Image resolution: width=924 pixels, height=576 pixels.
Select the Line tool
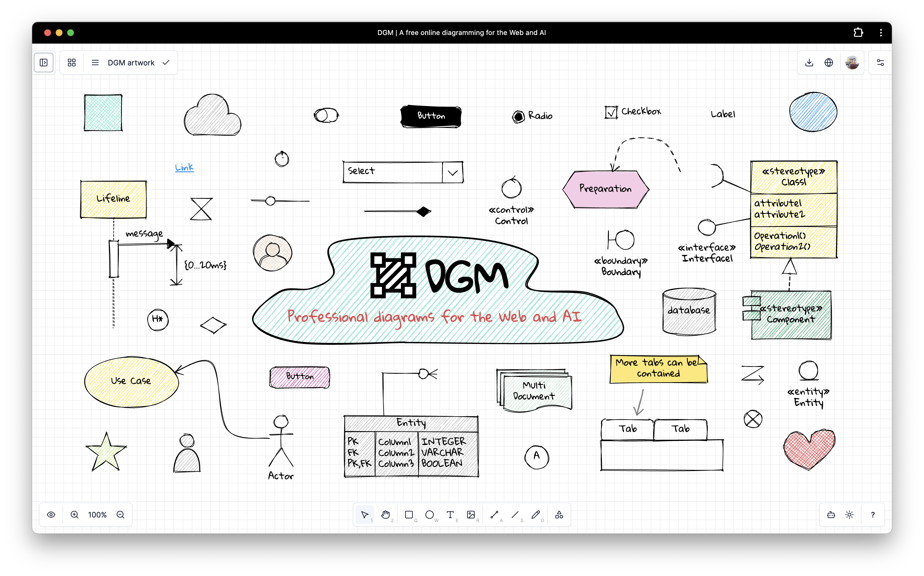point(515,515)
